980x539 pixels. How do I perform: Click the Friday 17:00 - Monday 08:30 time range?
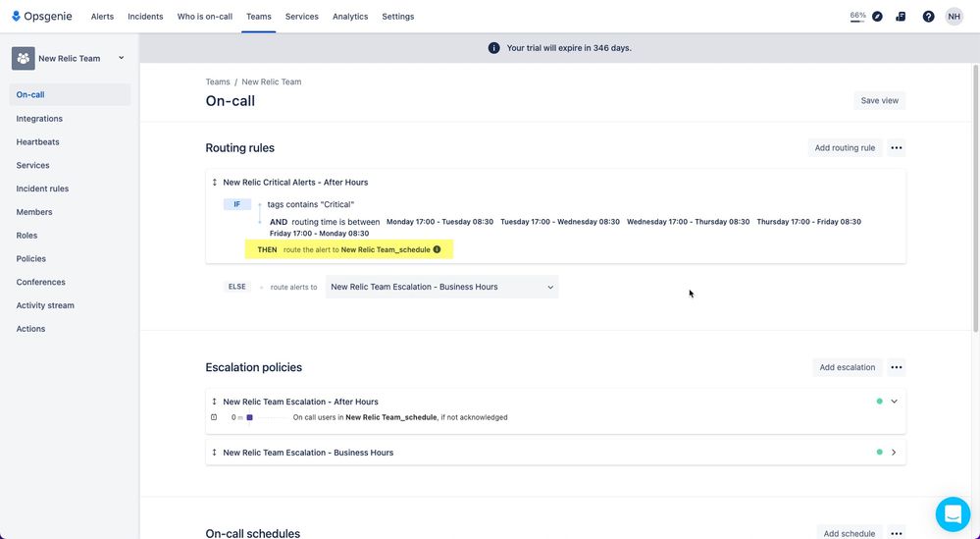point(320,234)
